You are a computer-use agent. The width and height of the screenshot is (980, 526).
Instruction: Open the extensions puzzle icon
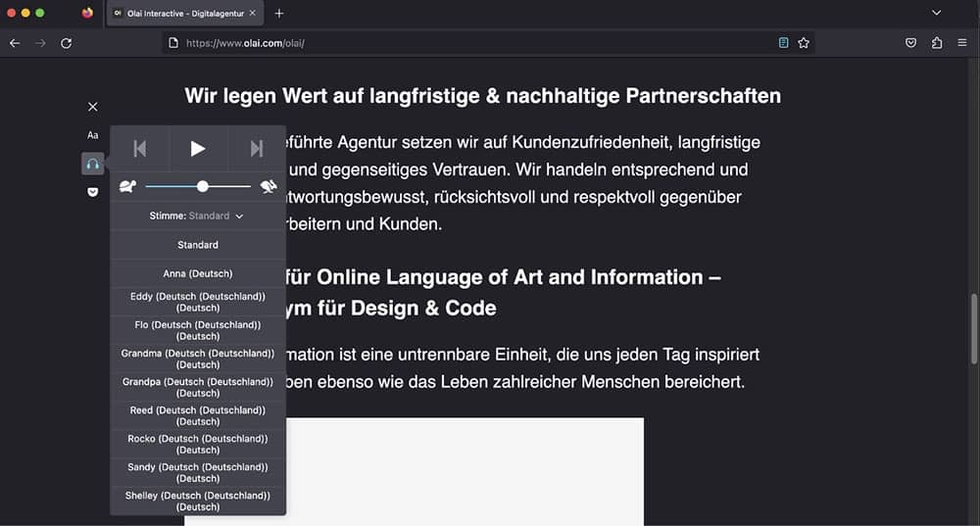[x=936, y=42]
